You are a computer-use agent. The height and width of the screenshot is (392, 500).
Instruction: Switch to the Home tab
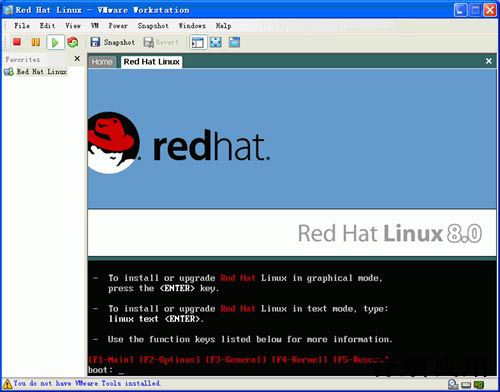click(x=102, y=62)
